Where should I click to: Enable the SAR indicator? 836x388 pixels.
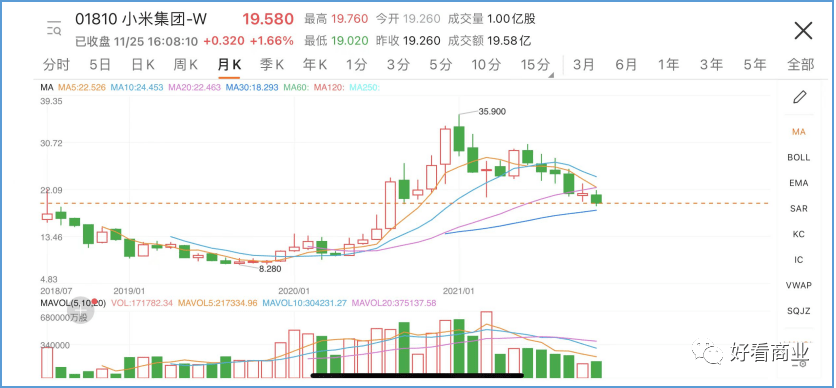tap(798, 208)
